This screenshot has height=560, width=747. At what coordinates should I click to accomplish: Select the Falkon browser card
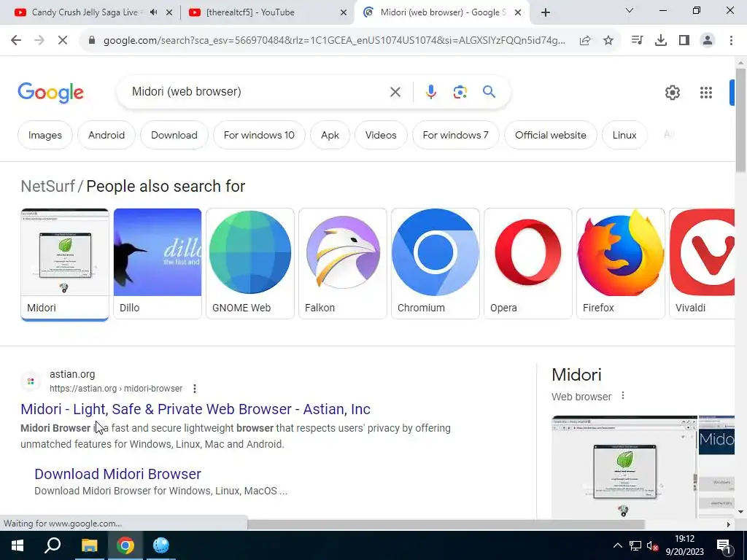pos(343,263)
